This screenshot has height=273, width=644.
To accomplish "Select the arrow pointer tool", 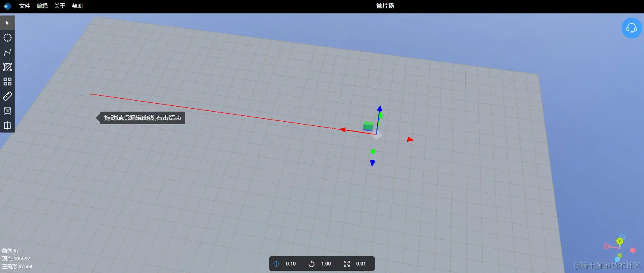I will pyautogui.click(x=7, y=23).
